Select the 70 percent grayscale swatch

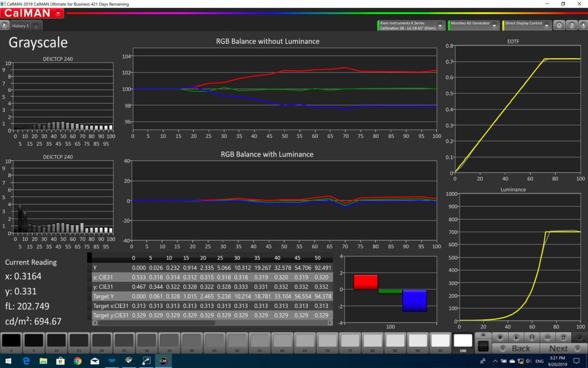click(327, 342)
